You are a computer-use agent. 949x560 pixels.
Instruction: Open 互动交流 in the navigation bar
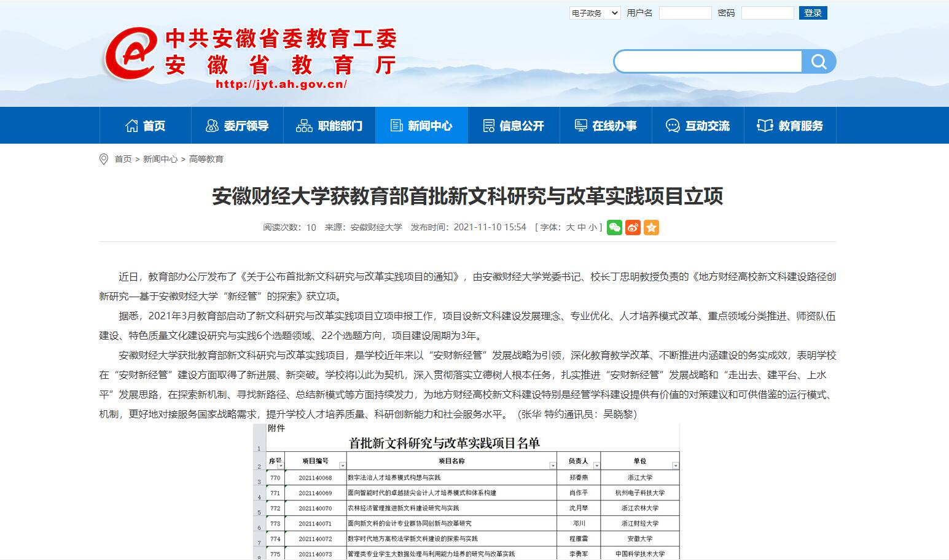click(698, 126)
